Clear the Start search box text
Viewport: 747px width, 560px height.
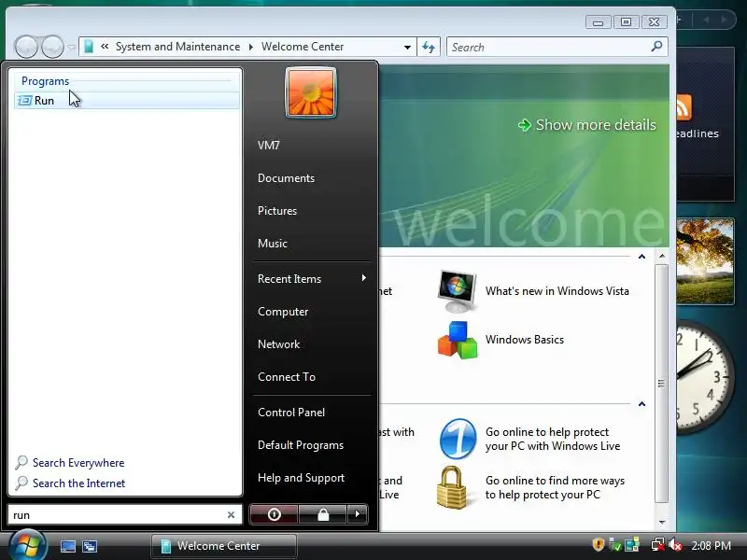(231, 515)
